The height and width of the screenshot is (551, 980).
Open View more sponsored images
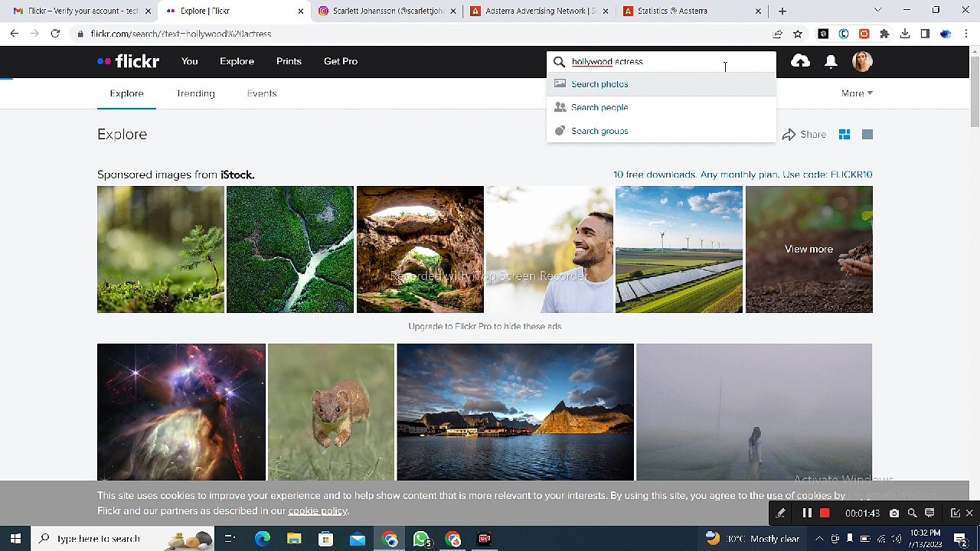[x=808, y=249]
